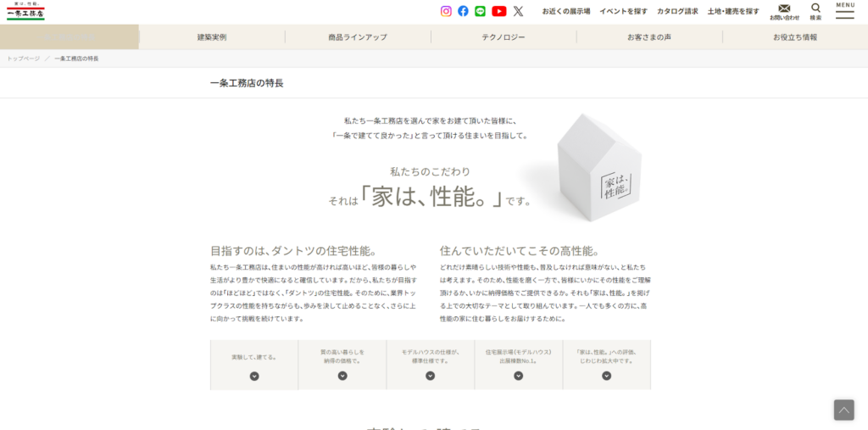
Task: Click the 私たちのこだわり text
Action: click(430, 172)
